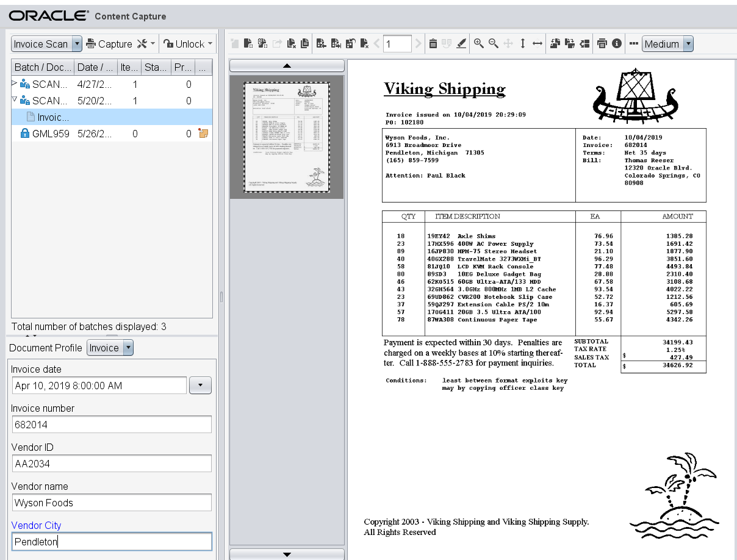Screen dimensions: 737x560
Task: Open the Invoice date picker dropdown
Action: 201,386
